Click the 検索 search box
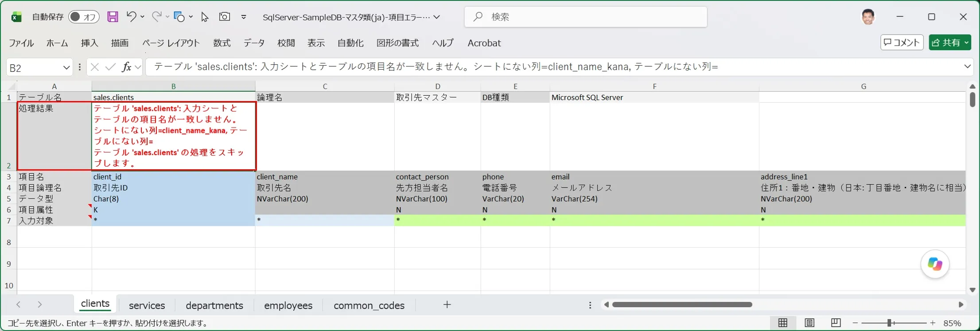 (x=586, y=17)
